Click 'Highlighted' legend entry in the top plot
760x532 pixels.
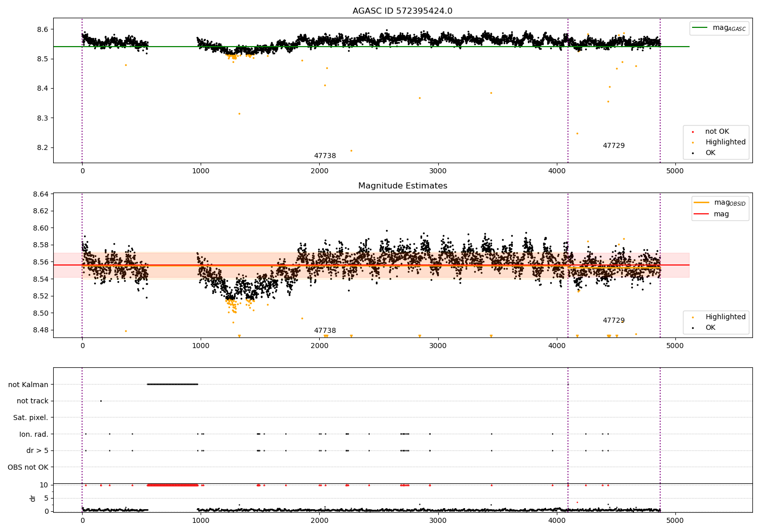click(725, 142)
